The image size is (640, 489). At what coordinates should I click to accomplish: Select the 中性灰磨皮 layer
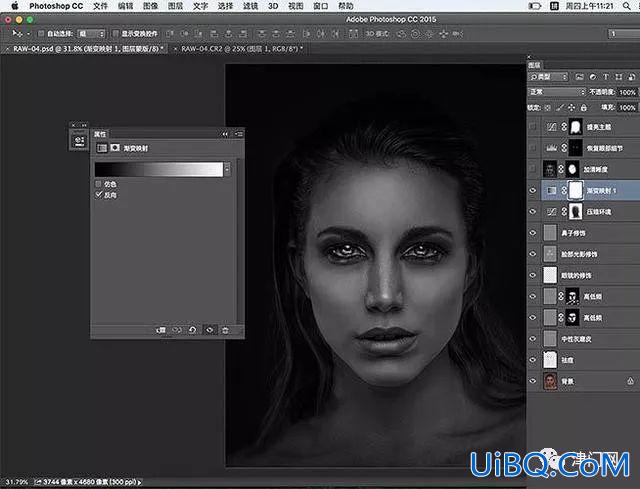tap(590, 339)
